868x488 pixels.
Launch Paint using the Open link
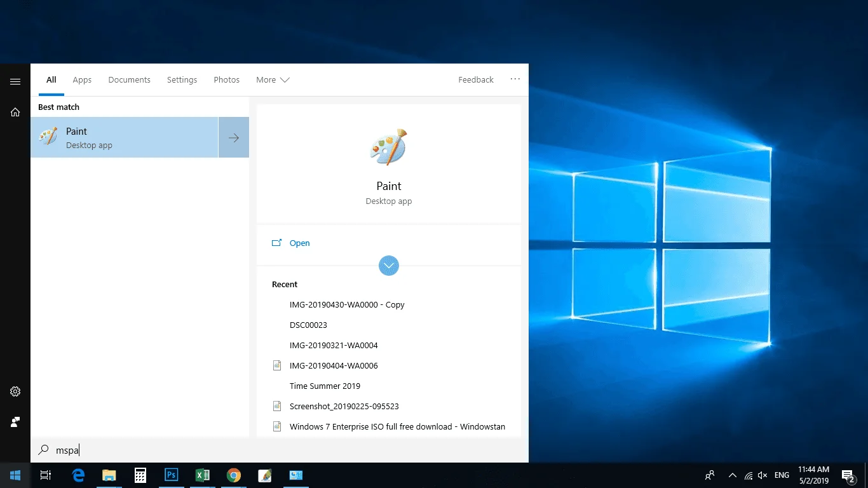click(299, 243)
